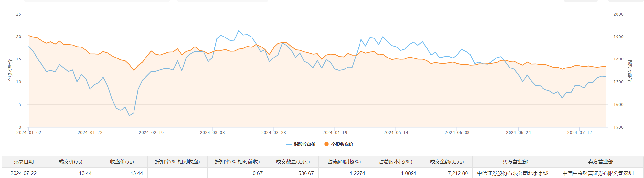The width and height of the screenshot is (644, 178).
Task: Click the 折扣率(%,相对前收) header
Action: click(x=237, y=162)
